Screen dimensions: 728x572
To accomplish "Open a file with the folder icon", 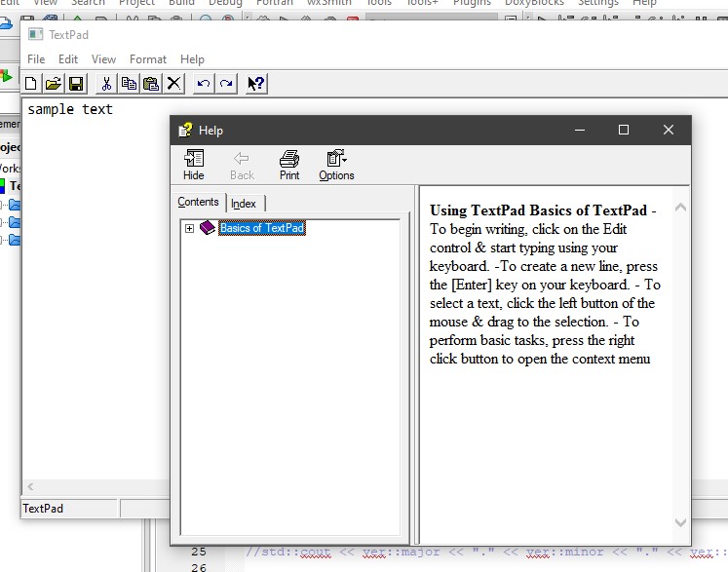I will point(54,84).
